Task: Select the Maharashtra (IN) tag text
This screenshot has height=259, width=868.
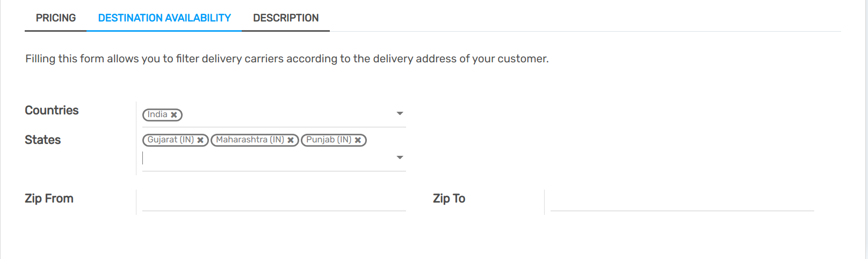Action: click(x=250, y=140)
